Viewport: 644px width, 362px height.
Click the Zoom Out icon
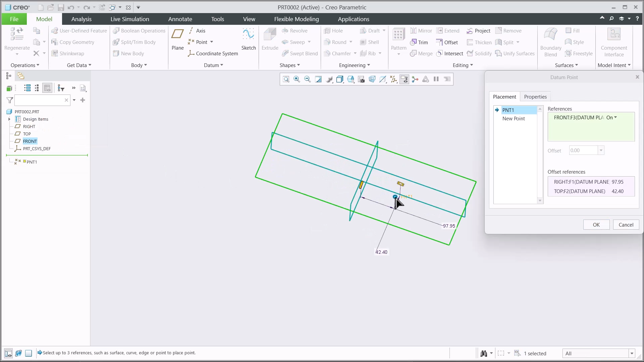[x=307, y=79]
